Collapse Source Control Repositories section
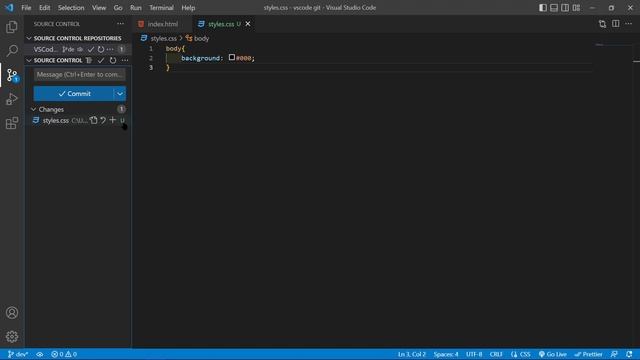Screen dimensions: 640x360 pos(29,38)
